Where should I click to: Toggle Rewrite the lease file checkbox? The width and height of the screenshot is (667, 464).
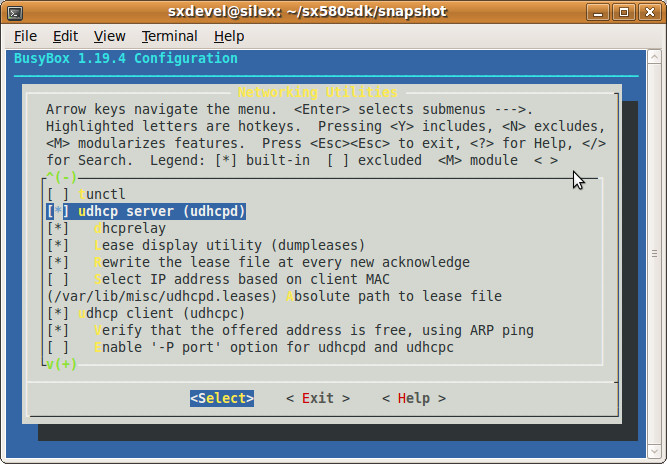pyautogui.click(x=58, y=262)
